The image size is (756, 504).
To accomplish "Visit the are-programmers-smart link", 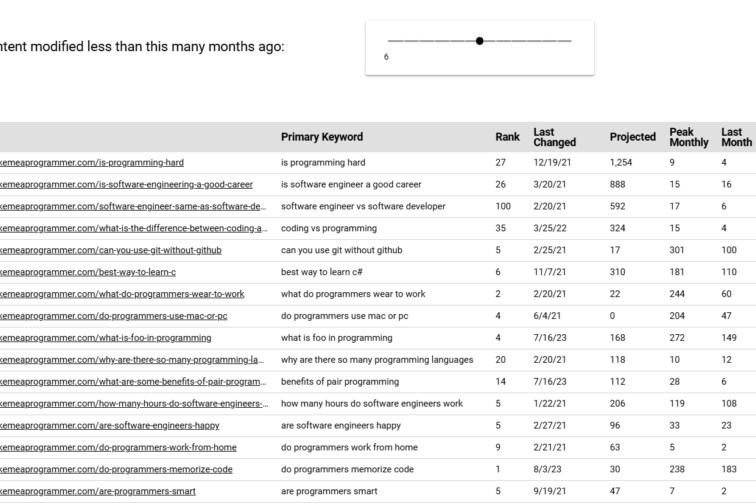I will pos(98,491).
